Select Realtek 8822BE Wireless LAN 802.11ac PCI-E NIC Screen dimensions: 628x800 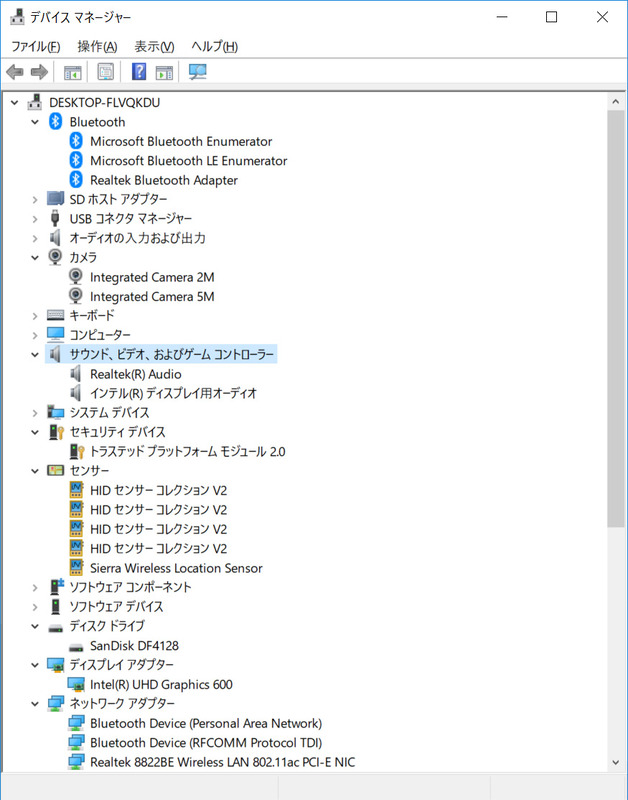tap(222, 762)
